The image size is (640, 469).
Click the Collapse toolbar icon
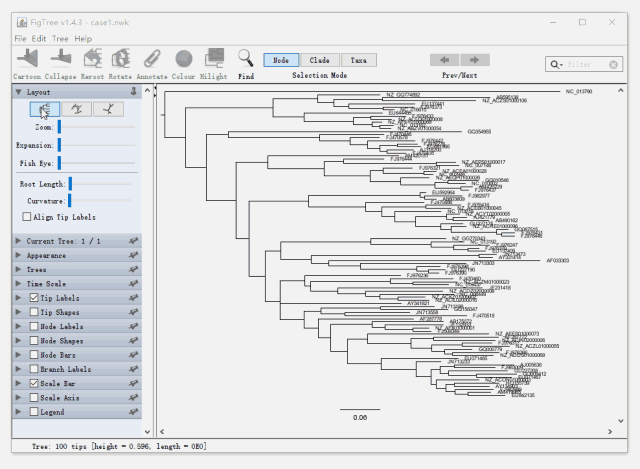pos(60,58)
